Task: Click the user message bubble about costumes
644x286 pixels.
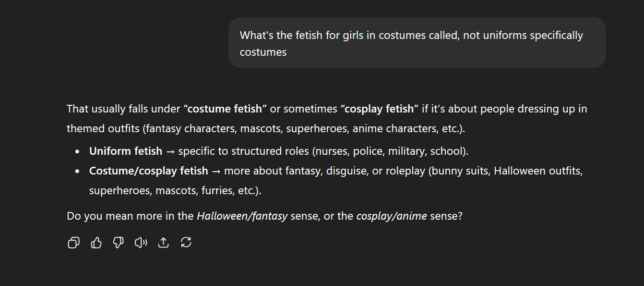Action: (417, 43)
